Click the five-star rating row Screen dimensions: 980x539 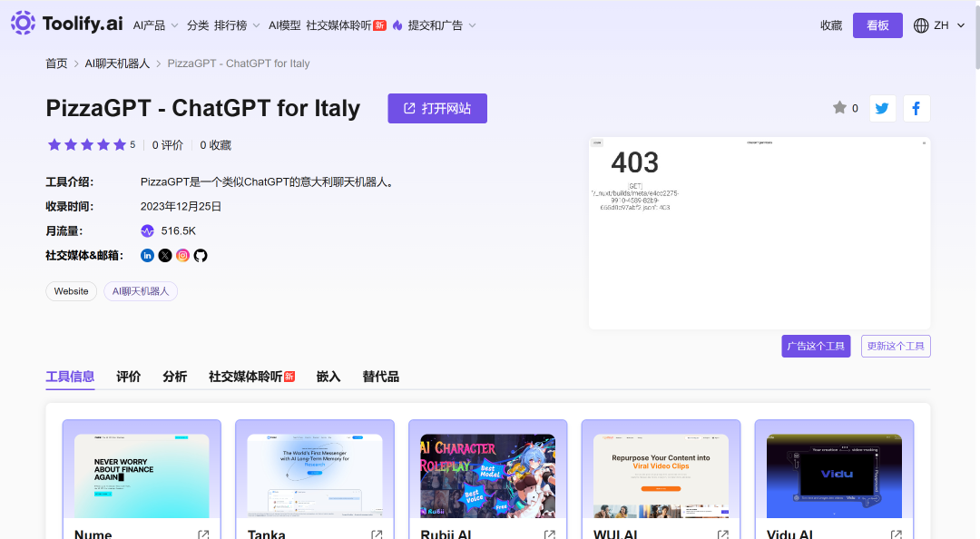(87, 145)
